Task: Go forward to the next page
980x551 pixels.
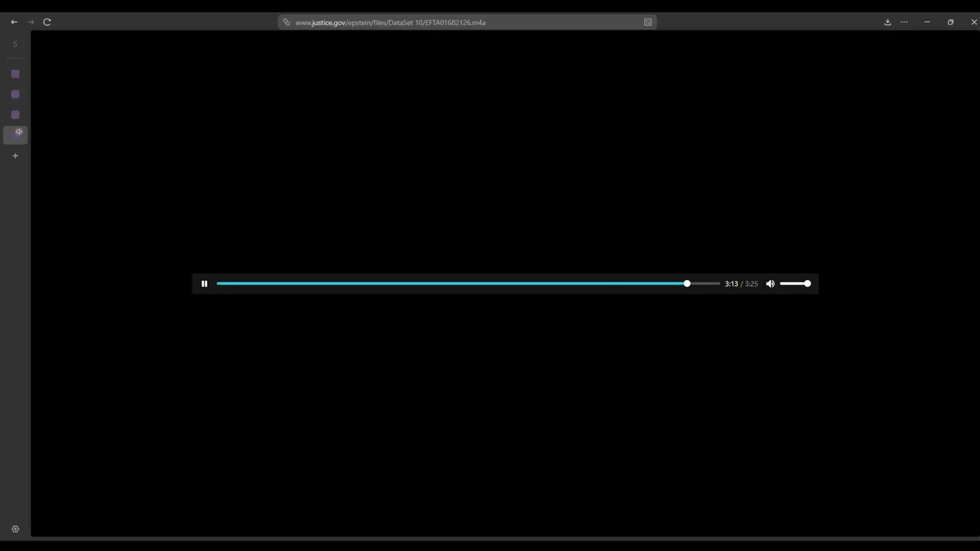Action: [31, 22]
